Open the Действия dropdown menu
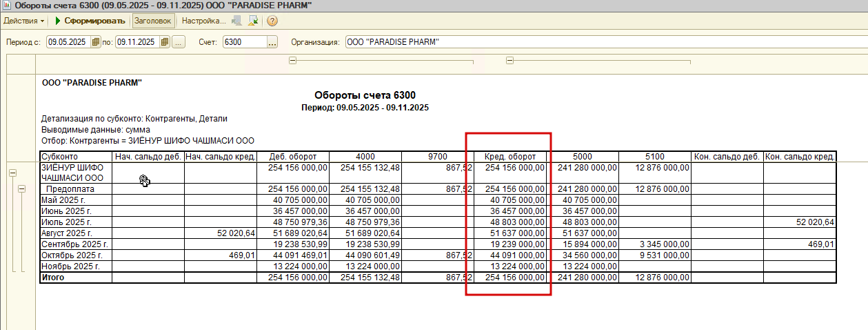This screenshot has height=330, width=868. point(24,21)
